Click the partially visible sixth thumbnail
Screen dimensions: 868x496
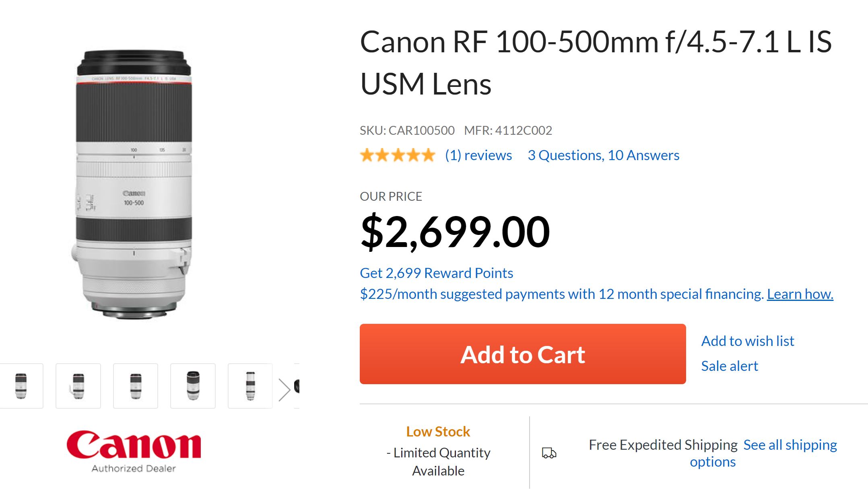[x=297, y=386]
